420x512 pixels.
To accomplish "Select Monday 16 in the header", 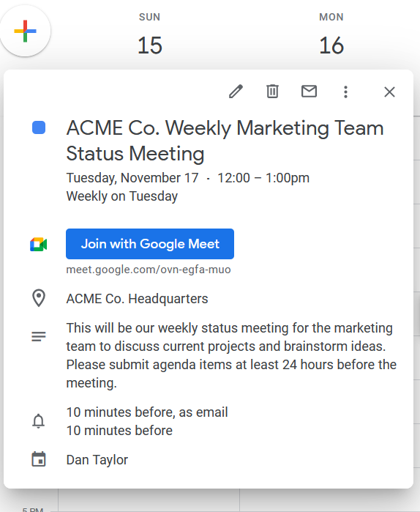I will pos(331,34).
